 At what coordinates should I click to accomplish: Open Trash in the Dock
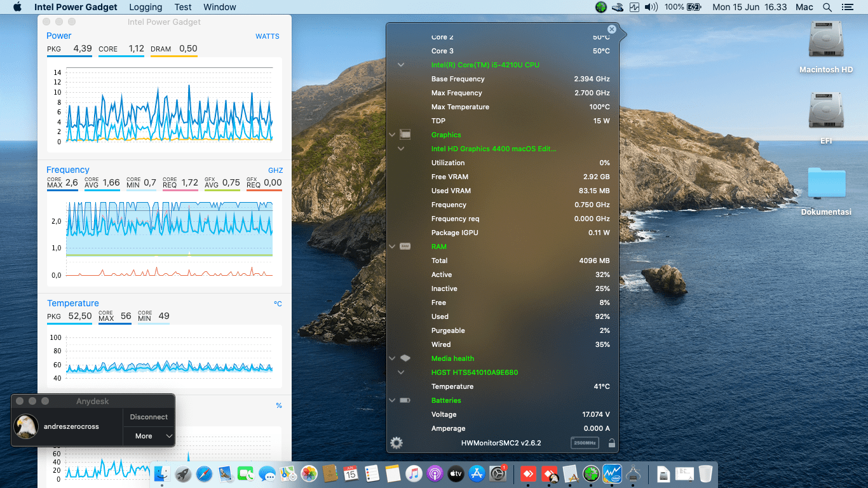[x=705, y=473]
